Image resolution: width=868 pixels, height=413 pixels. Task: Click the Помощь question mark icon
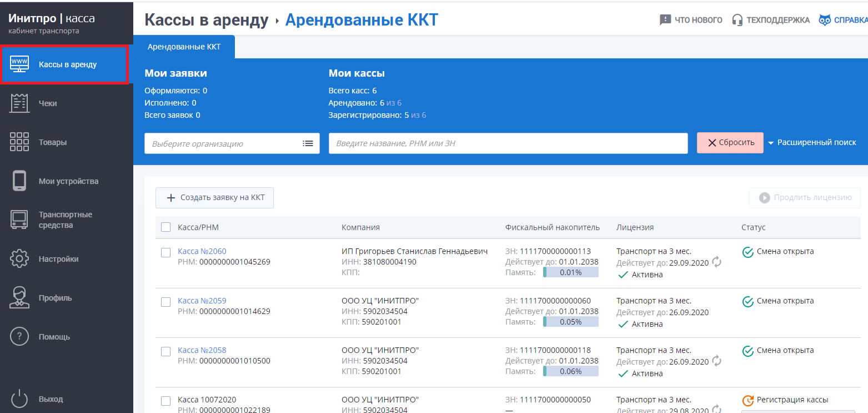(19, 337)
